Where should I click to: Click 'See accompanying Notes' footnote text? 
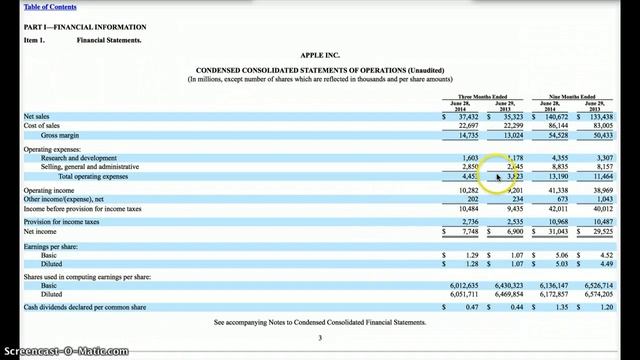(x=320, y=322)
